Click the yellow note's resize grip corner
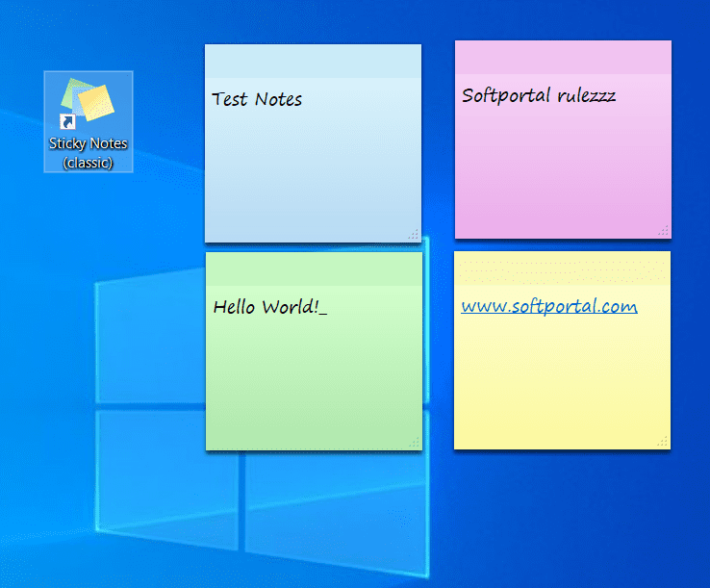Screen dimensions: 710x588 pyautogui.click(x=663, y=441)
